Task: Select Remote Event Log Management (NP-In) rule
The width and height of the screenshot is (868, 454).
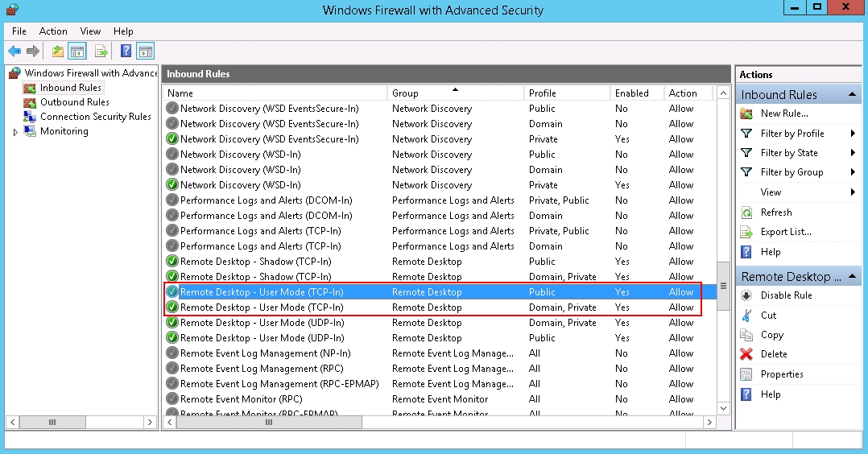Action: click(439, 353)
